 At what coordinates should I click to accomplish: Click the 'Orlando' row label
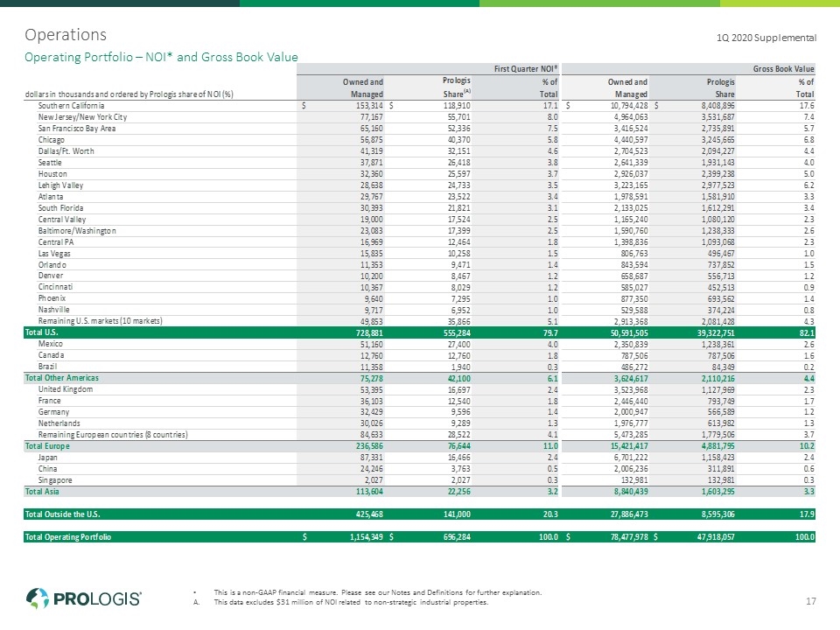(x=52, y=264)
